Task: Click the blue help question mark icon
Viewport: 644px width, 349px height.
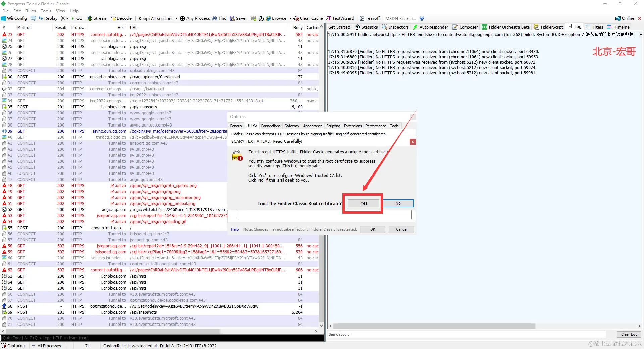Action: pyautogui.click(x=422, y=18)
